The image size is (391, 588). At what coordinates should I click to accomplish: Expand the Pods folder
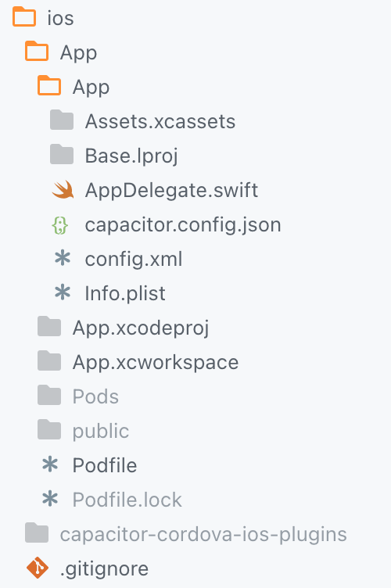point(78,396)
